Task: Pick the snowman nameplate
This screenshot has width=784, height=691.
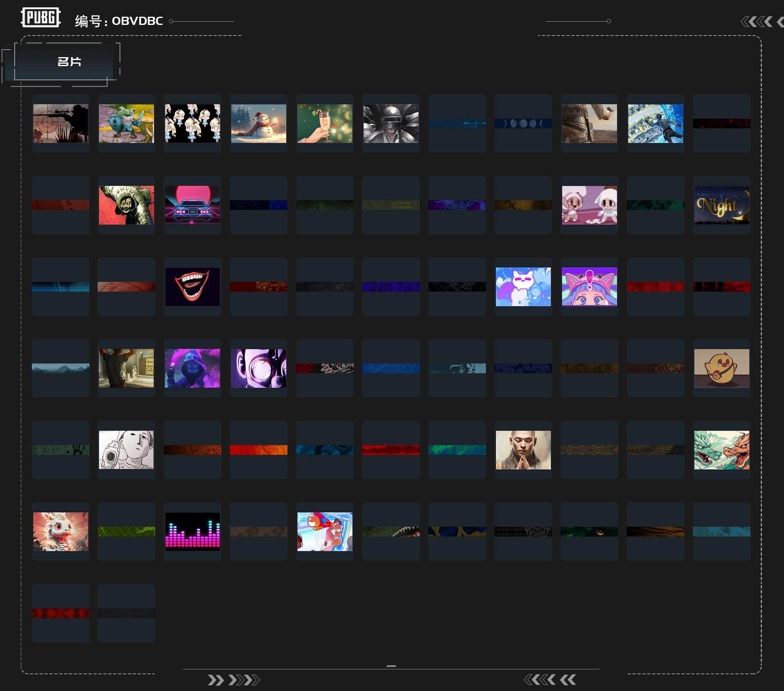Action: coord(258,123)
